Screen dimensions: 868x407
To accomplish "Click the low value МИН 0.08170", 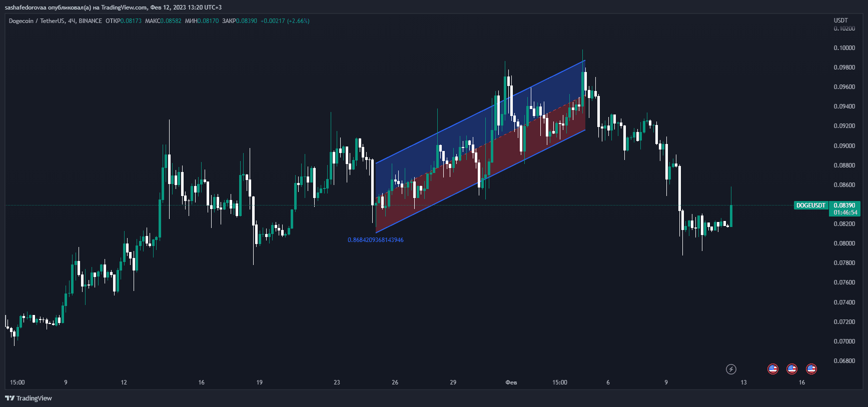I will [x=202, y=21].
